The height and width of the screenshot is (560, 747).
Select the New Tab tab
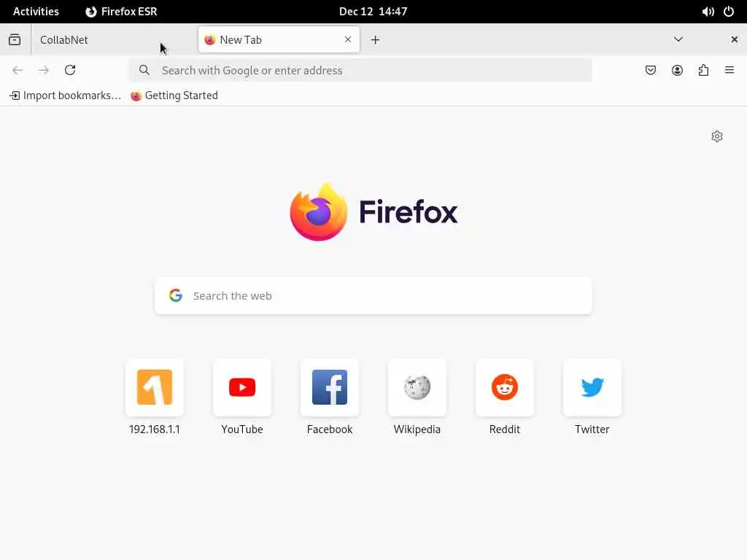279,39
